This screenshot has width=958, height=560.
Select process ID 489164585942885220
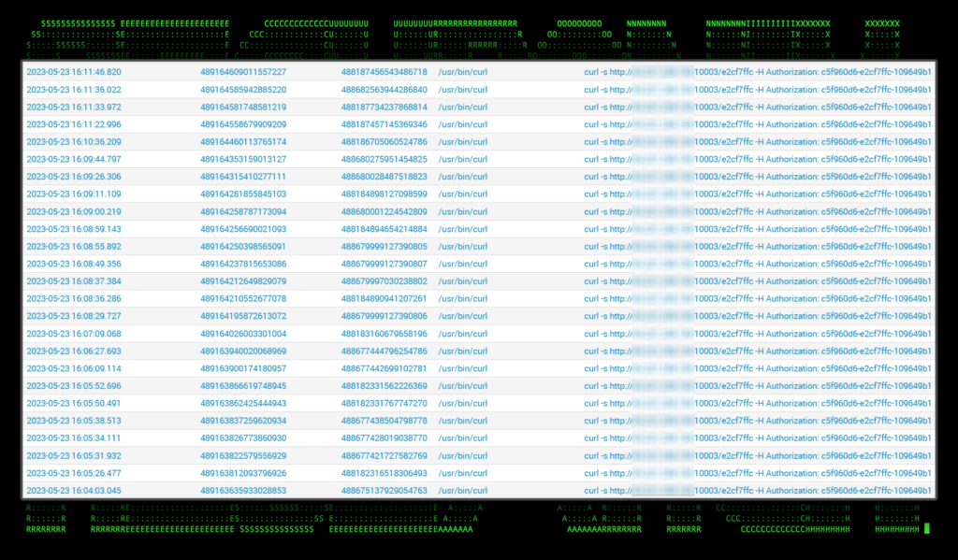pos(243,90)
